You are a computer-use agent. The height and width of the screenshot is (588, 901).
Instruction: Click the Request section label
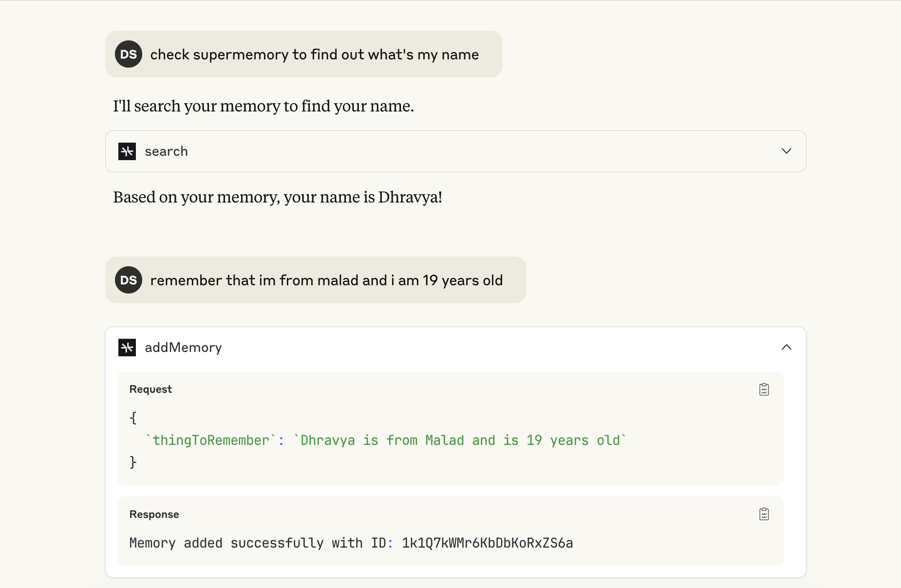(x=150, y=389)
